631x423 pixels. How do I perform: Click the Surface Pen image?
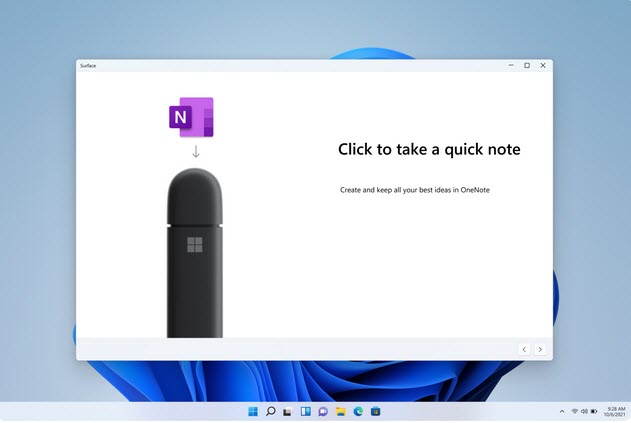coord(195,253)
